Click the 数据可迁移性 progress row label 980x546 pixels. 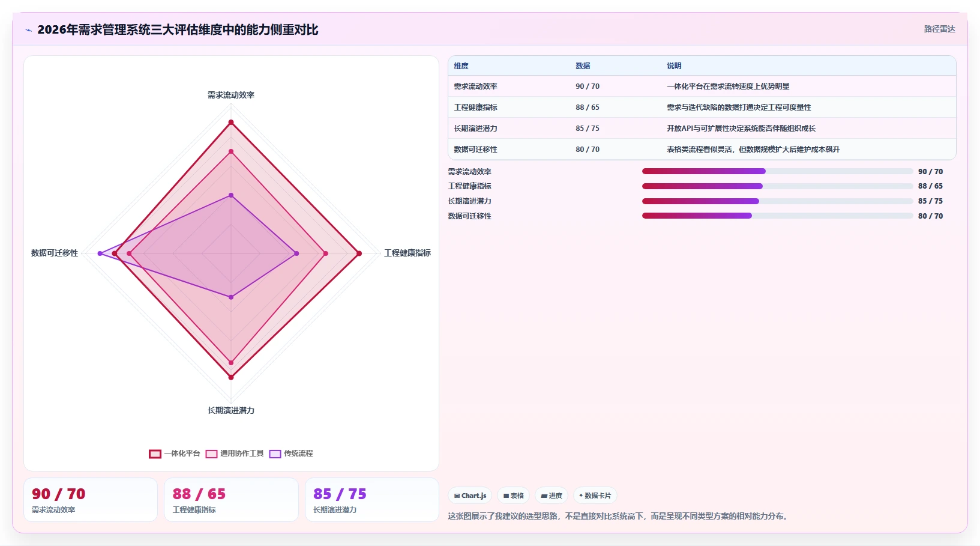tap(469, 216)
